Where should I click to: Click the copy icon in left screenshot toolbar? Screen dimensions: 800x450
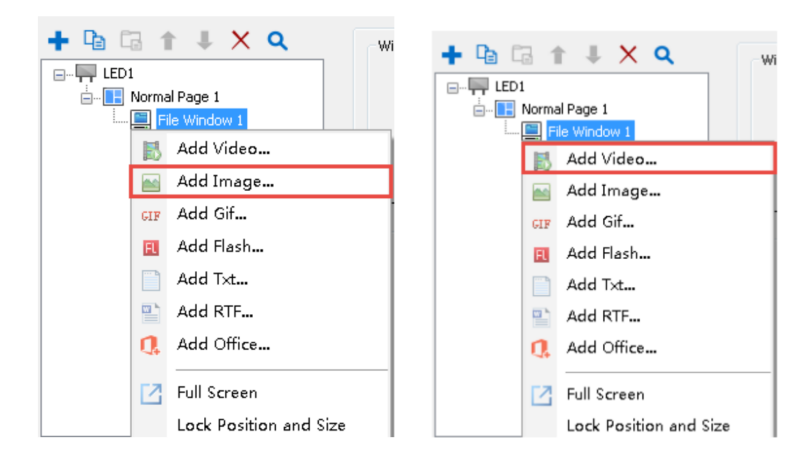[x=94, y=40]
